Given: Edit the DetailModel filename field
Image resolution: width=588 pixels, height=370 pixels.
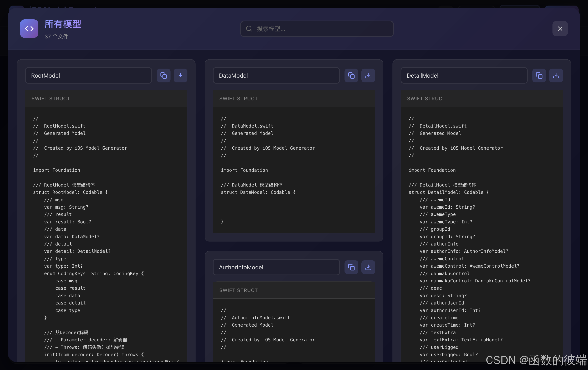Looking at the screenshot, I should point(463,75).
